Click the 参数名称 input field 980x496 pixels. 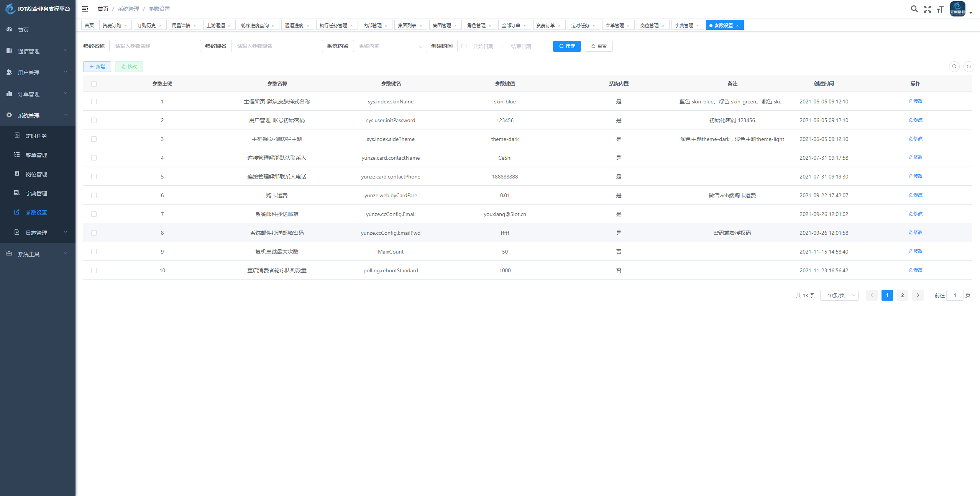pos(155,46)
